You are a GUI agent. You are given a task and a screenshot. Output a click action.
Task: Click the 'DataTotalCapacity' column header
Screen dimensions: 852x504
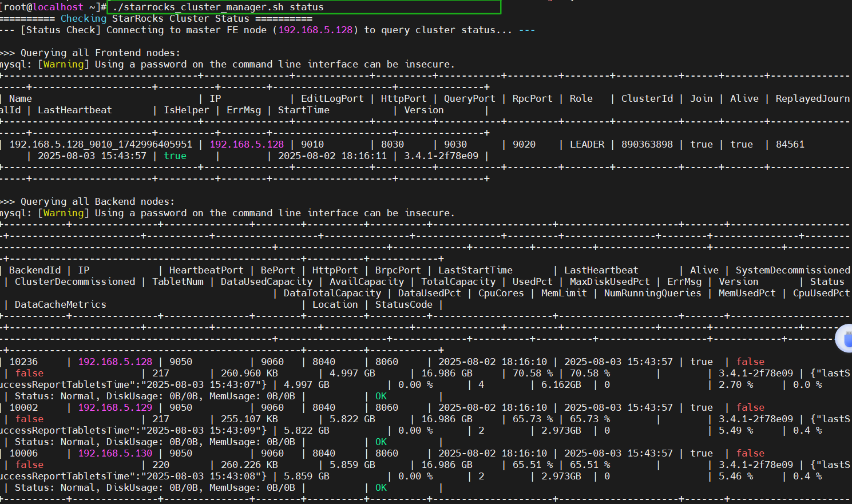click(332, 293)
